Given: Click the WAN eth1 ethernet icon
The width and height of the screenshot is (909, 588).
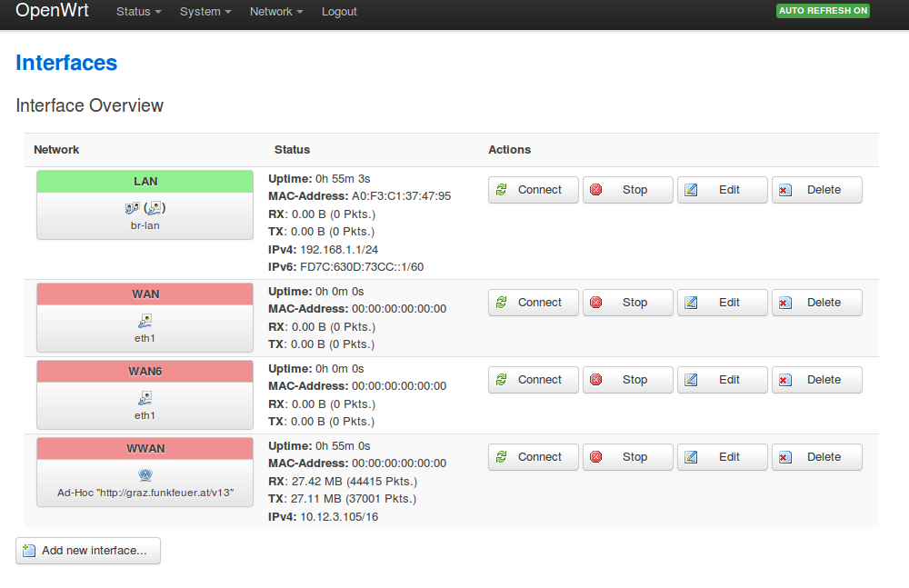Looking at the screenshot, I should (x=145, y=321).
